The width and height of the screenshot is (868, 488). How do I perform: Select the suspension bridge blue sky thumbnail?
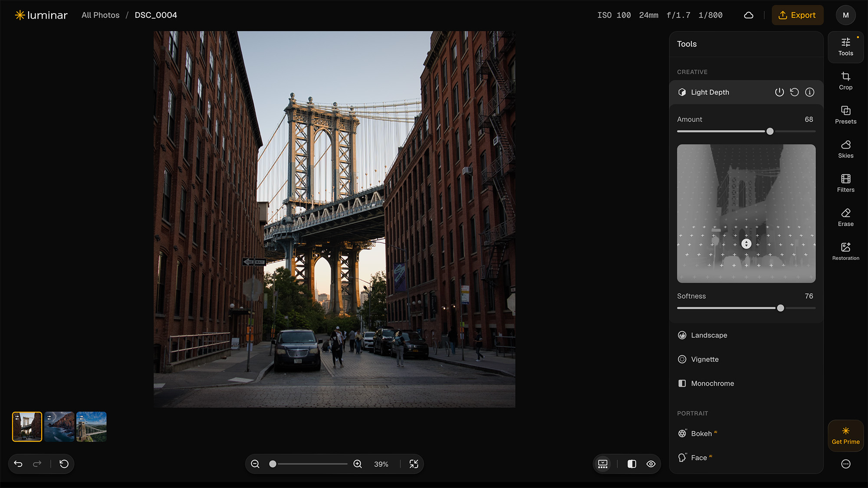tap(91, 427)
